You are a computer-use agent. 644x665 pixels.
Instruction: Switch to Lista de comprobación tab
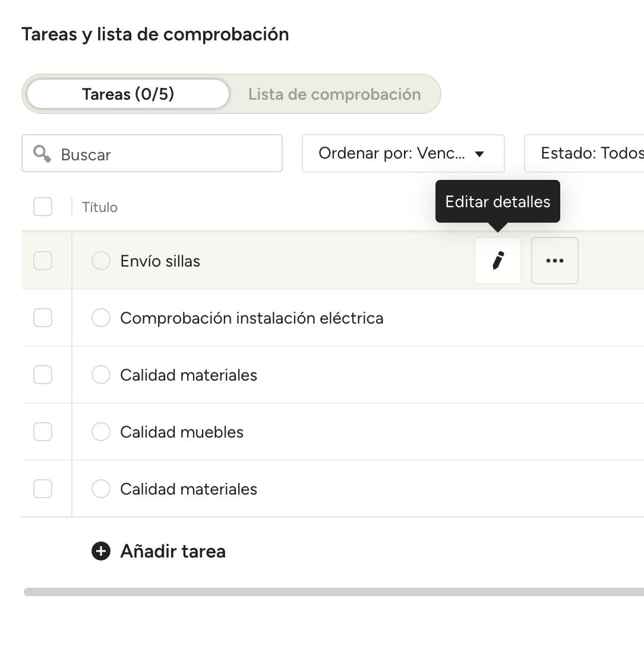334,94
